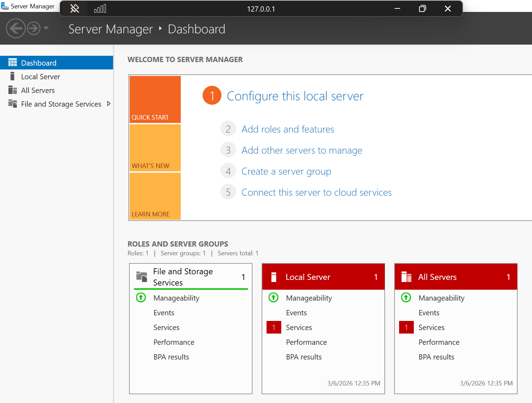Click Local Server tile's Manageability green status icon
Viewport: 532px width, 403px height.
[x=274, y=298]
